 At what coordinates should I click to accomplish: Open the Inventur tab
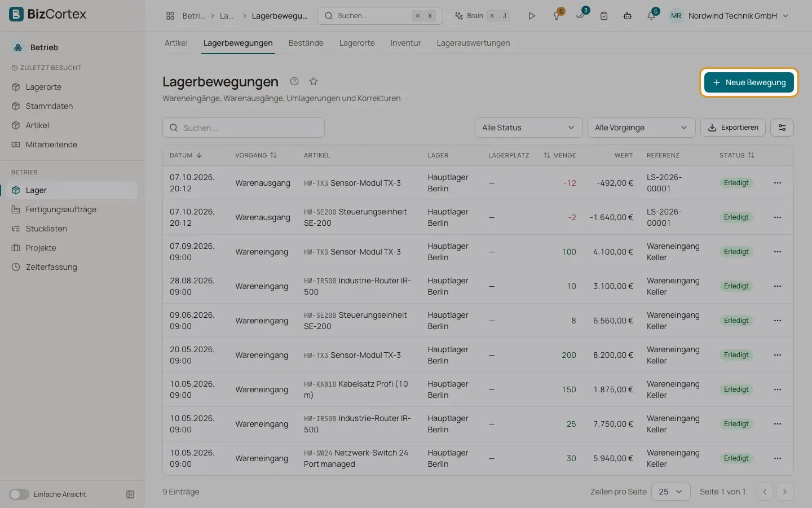coord(405,43)
